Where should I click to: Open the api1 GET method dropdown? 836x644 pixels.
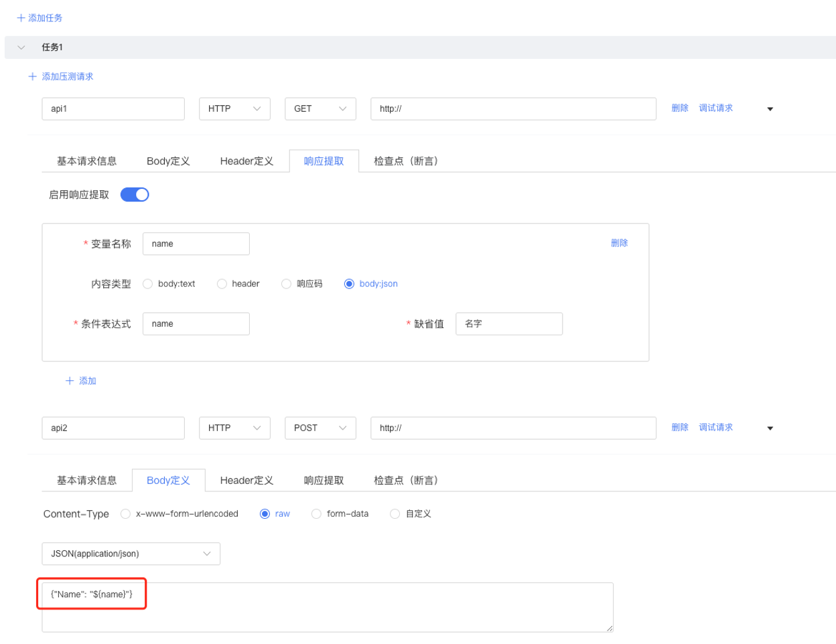[x=320, y=109]
